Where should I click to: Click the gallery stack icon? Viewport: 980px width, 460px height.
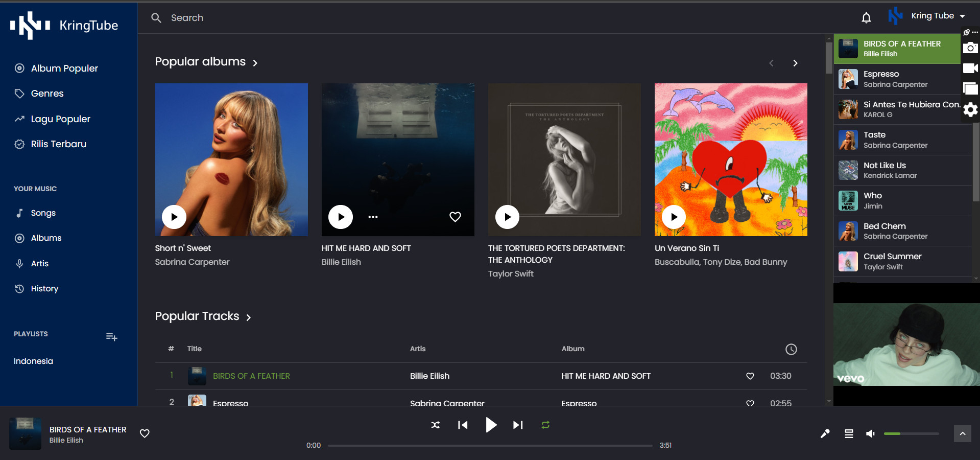(970, 88)
